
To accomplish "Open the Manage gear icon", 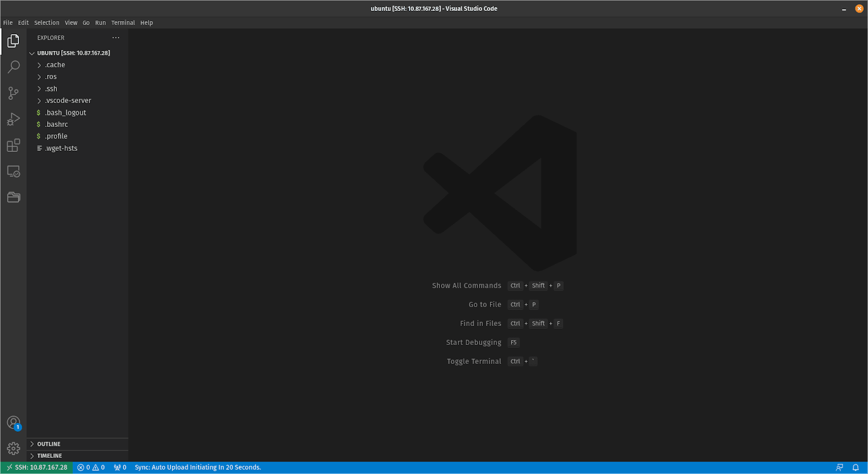I will (x=14, y=449).
